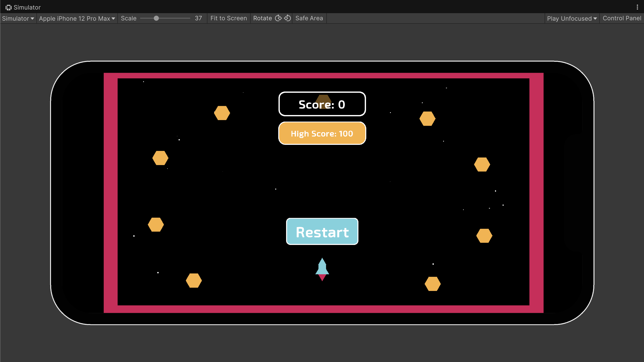Screen dimensions: 644x362
Task: Click the hexagon nearest the rocket
Action: coord(433,284)
